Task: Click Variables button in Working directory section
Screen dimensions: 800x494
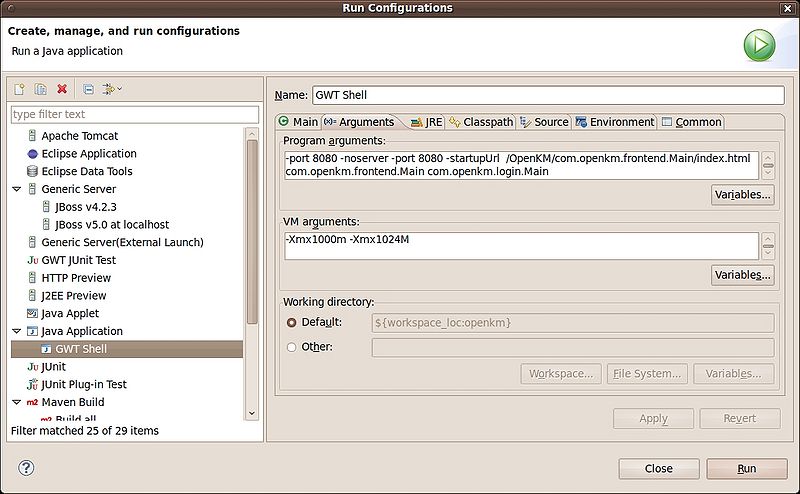Action: [733, 374]
